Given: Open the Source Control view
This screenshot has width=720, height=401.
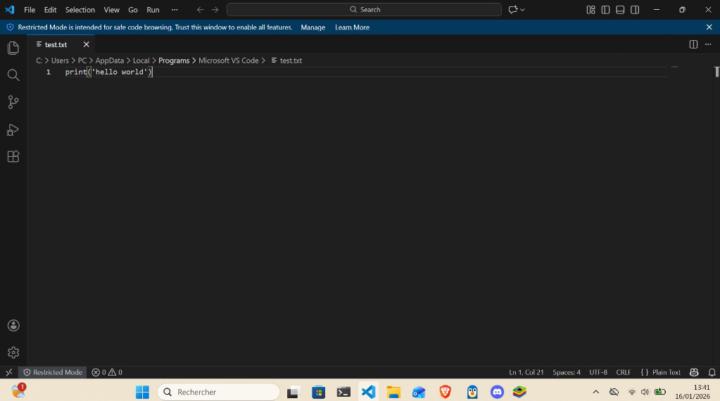Looking at the screenshot, I should pos(13,102).
